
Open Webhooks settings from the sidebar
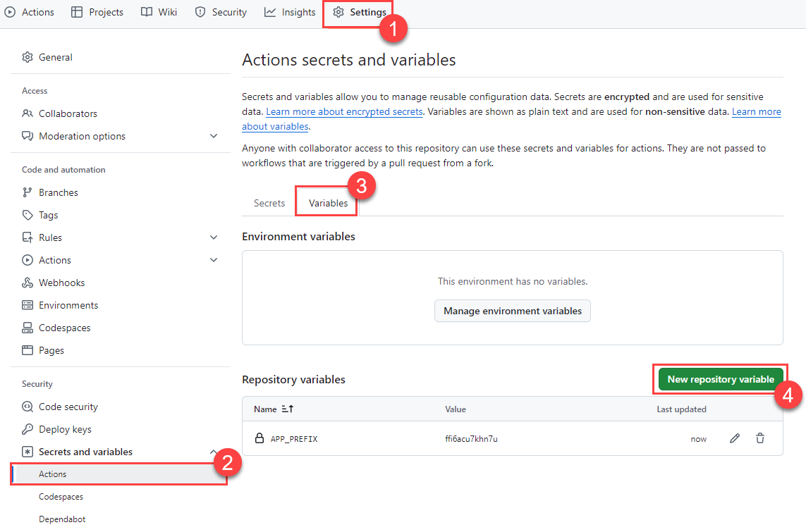pos(61,282)
